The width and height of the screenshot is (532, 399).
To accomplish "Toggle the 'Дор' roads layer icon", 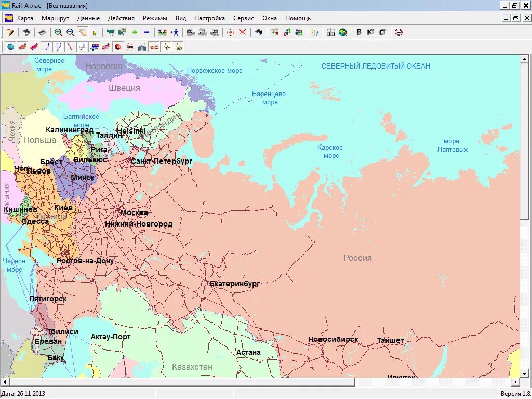I will coord(129,47).
